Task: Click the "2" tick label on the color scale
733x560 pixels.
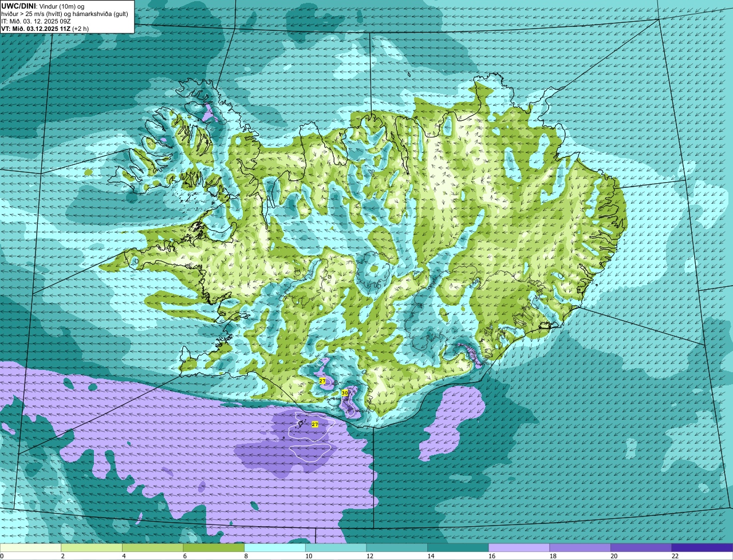Action: [62, 556]
